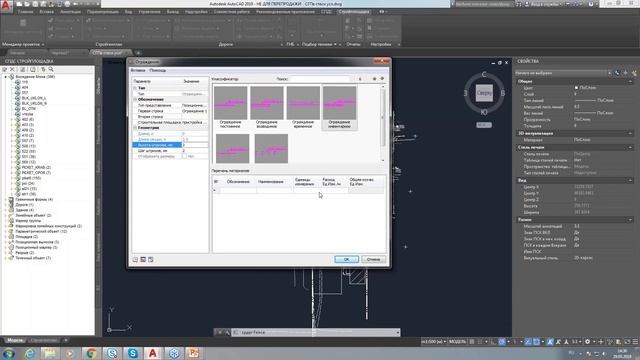This screenshot has height=360, width=640.
Task: Open workspace switching gear in status bar
Action: click(x=588, y=342)
